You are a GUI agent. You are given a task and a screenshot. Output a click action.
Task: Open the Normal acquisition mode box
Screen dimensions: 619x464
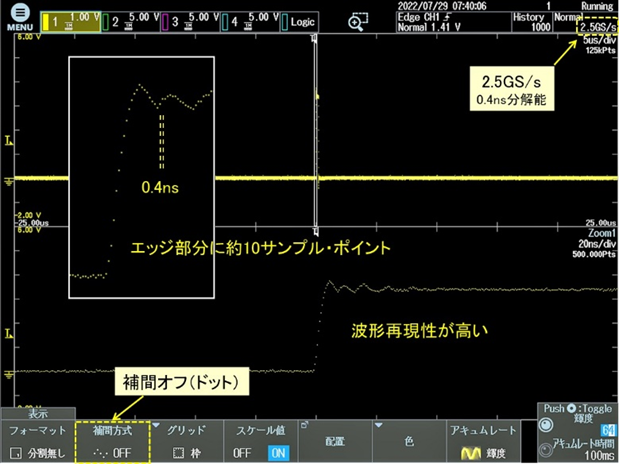click(x=568, y=17)
